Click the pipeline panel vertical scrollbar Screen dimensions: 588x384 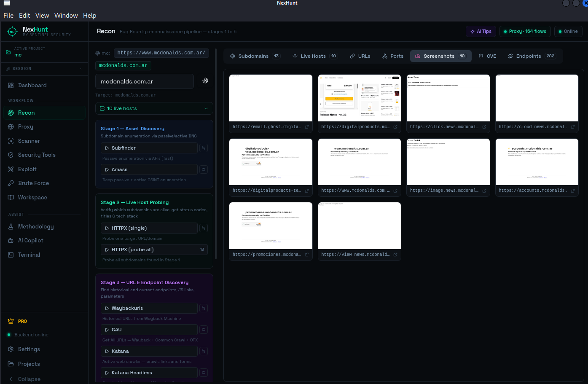coord(216,154)
